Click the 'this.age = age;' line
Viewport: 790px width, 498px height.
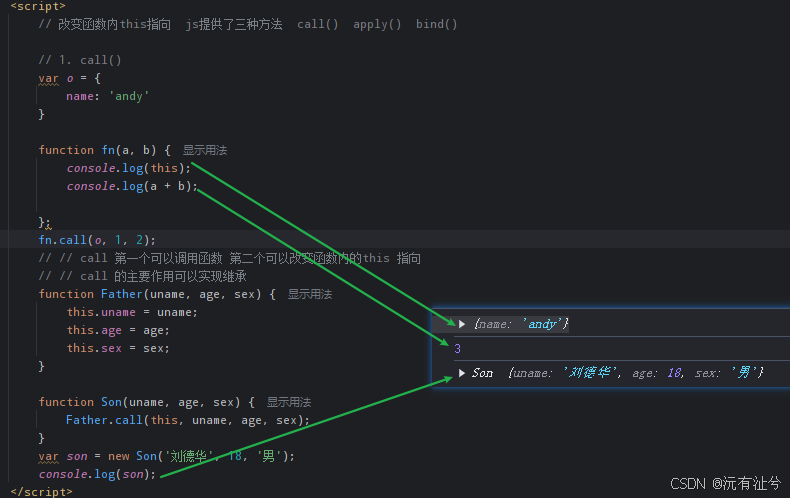pos(118,331)
